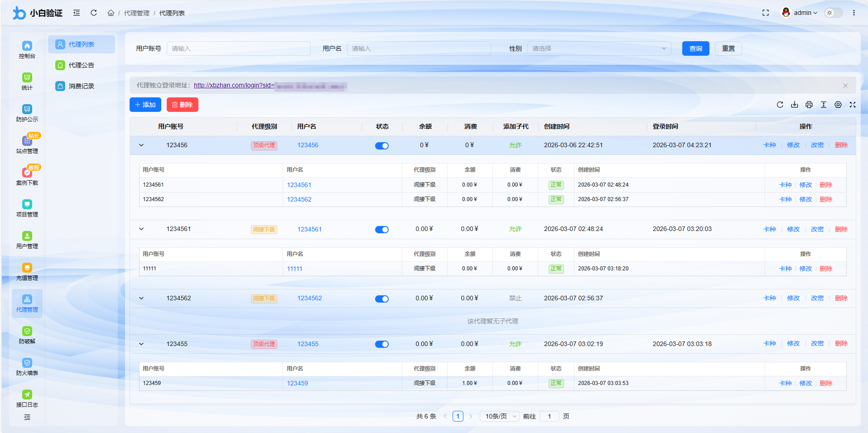868x433 pixels.
Task: Toggle fullscreen view of the table
Action: [853, 105]
